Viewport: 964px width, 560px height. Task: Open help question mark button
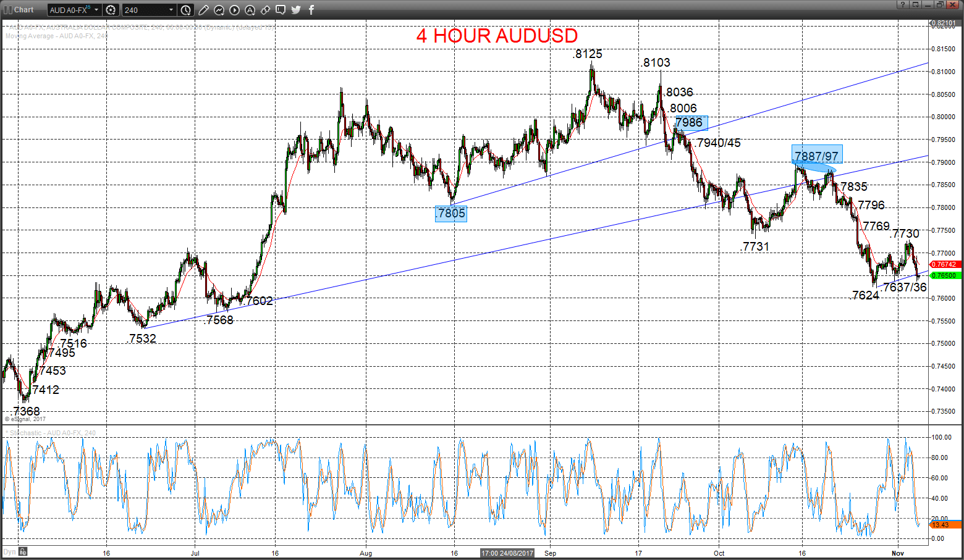[x=903, y=5]
